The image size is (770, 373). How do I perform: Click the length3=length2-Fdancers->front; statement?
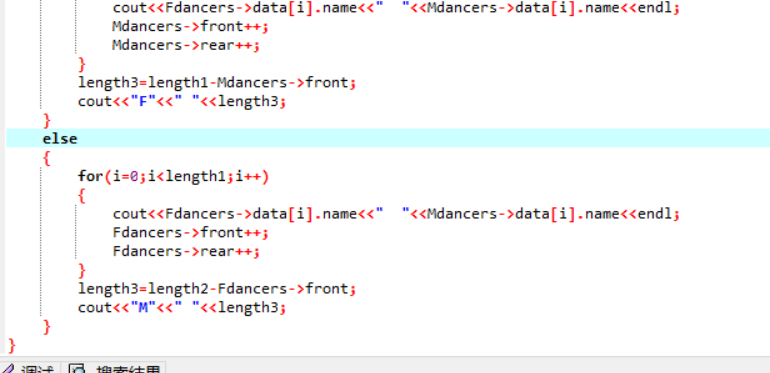click(217, 289)
